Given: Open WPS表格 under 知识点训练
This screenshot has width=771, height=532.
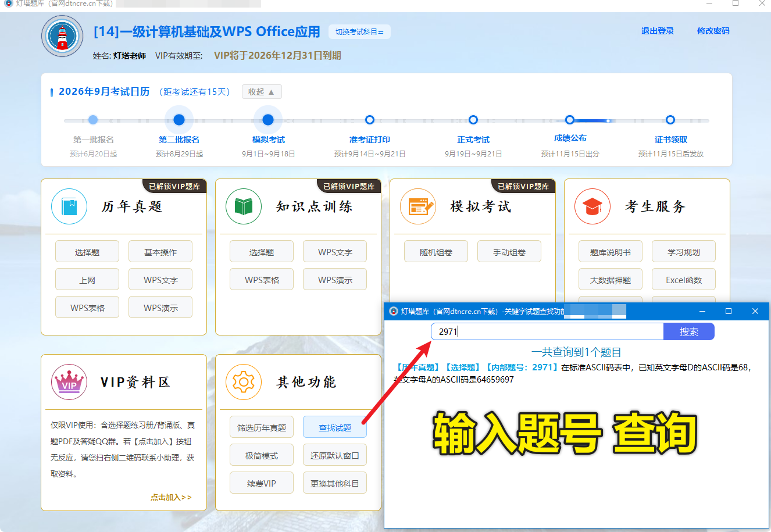Looking at the screenshot, I should point(262,280).
